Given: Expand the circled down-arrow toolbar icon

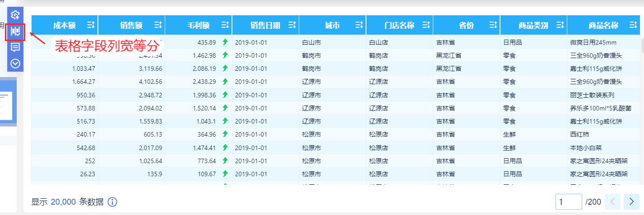Looking at the screenshot, I should click(15, 63).
